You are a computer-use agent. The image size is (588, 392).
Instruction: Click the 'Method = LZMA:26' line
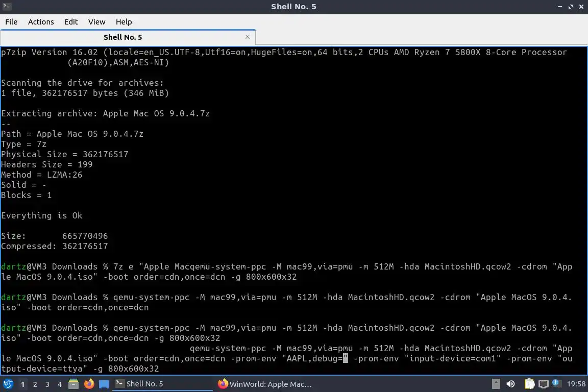(x=42, y=175)
